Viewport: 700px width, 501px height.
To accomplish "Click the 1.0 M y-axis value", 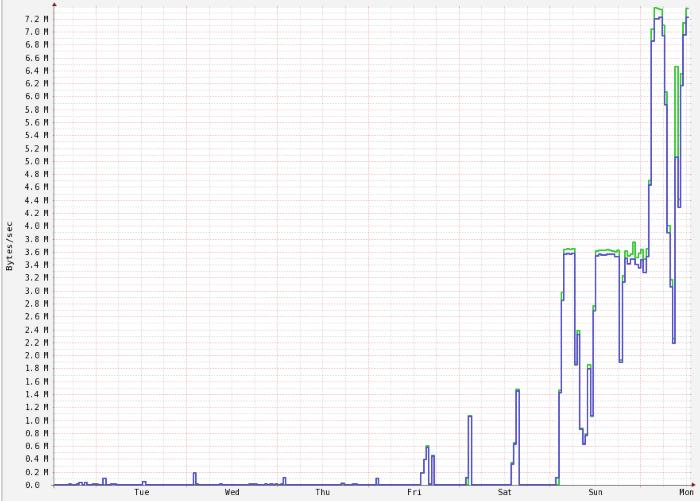I will click(35, 420).
